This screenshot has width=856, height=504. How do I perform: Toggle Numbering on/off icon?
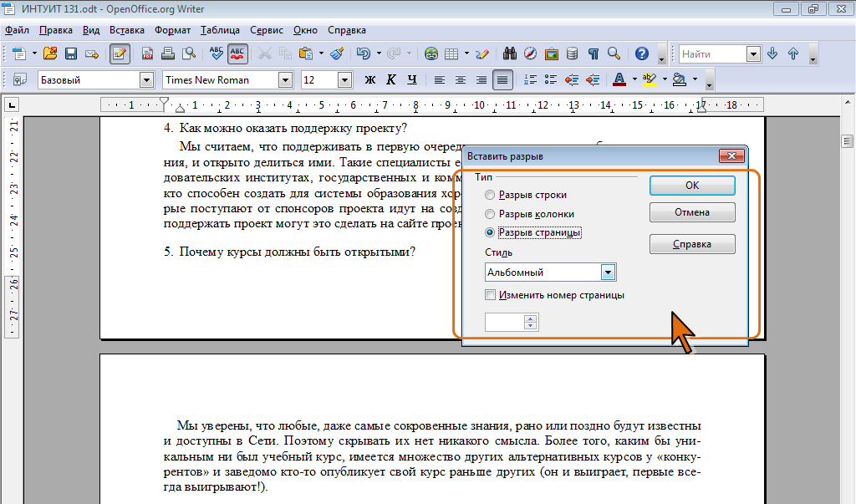tap(530, 79)
